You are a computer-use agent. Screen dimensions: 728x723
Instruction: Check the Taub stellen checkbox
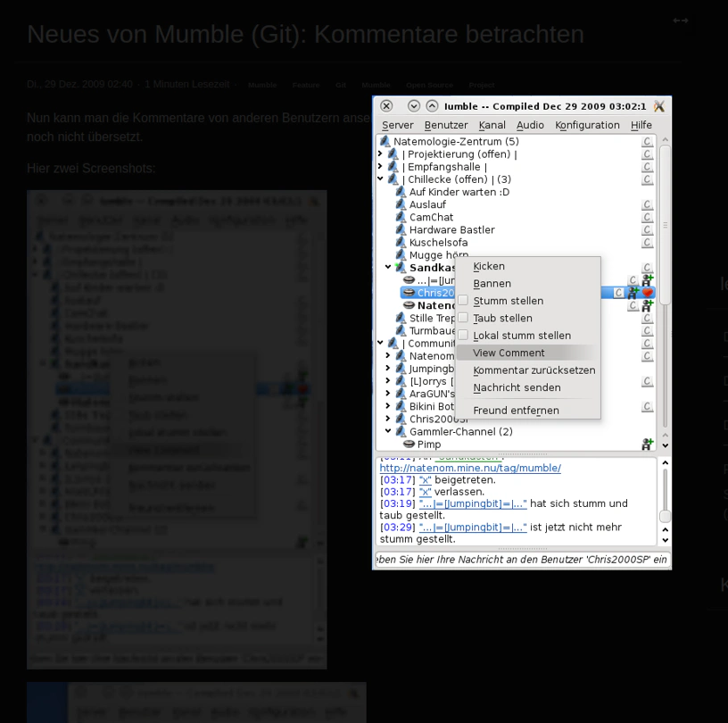[x=463, y=318]
